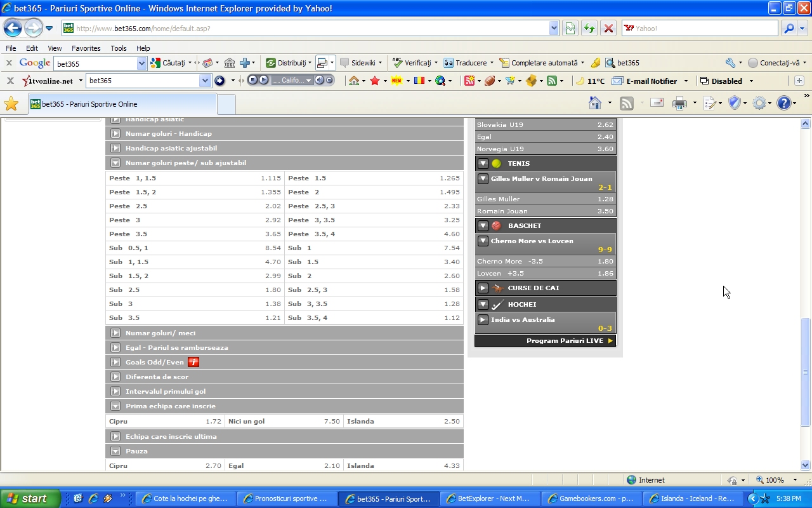Open the Google search box dropdown
The height and width of the screenshot is (508, 812).
pos(142,63)
